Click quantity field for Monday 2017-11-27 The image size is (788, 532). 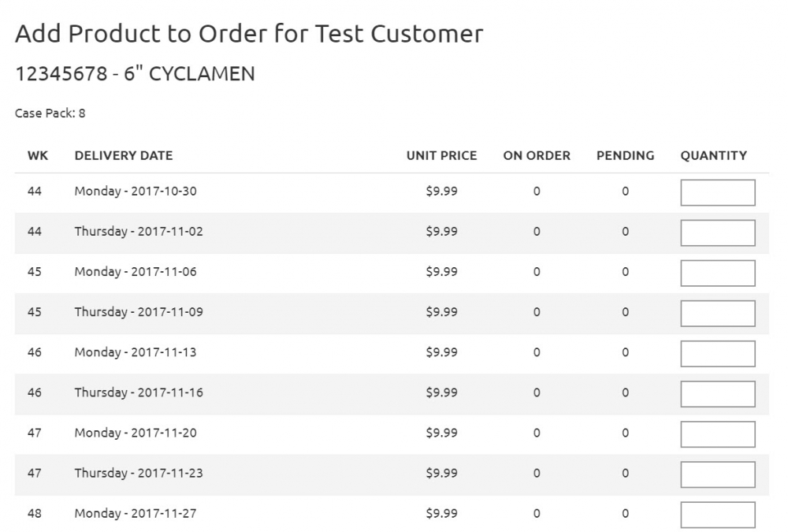pyautogui.click(x=718, y=515)
